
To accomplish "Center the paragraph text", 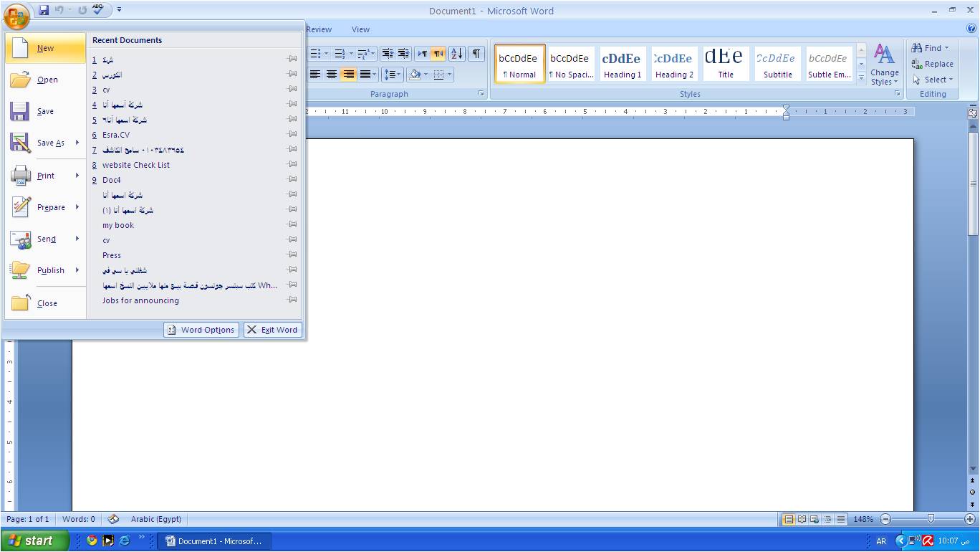I will click(x=331, y=75).
